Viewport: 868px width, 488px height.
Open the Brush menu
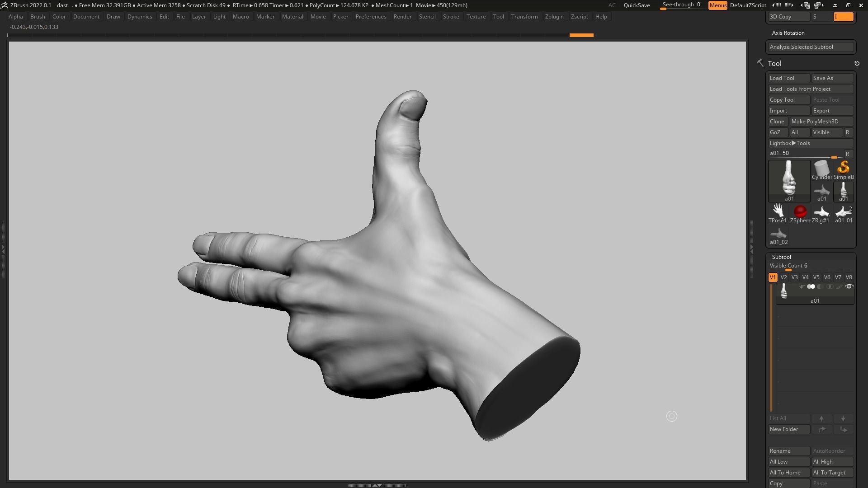tap(38, 17)
